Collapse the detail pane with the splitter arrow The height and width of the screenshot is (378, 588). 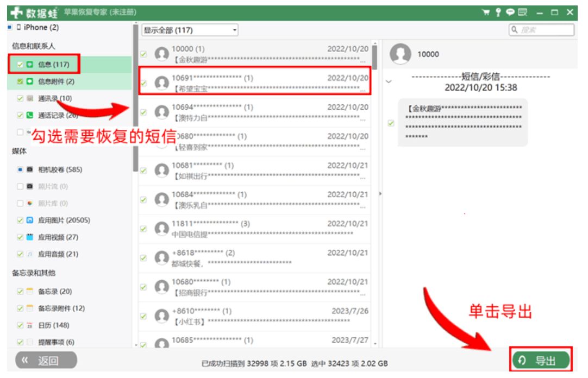pyautogui.click(x=380, y=194)
